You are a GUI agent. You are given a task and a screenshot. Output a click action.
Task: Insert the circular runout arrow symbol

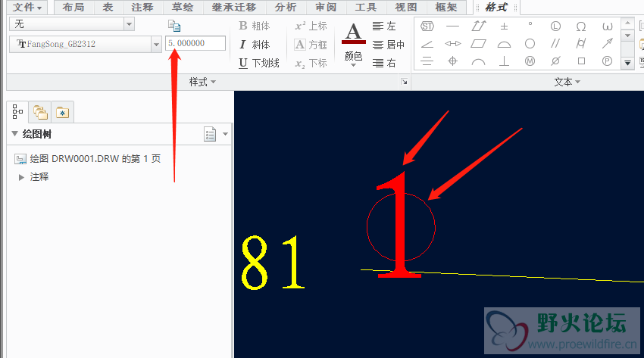click(x=607, y=43)
